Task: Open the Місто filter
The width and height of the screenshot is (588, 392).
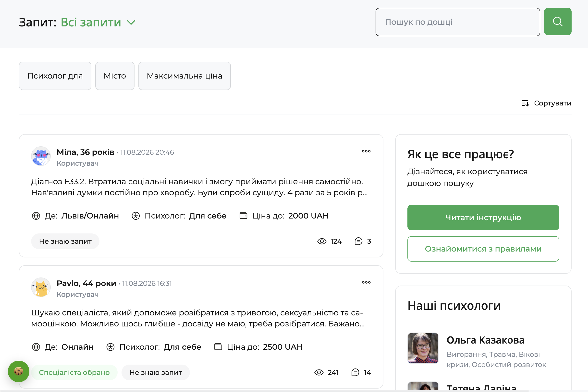Action: [x=115, y=76]
